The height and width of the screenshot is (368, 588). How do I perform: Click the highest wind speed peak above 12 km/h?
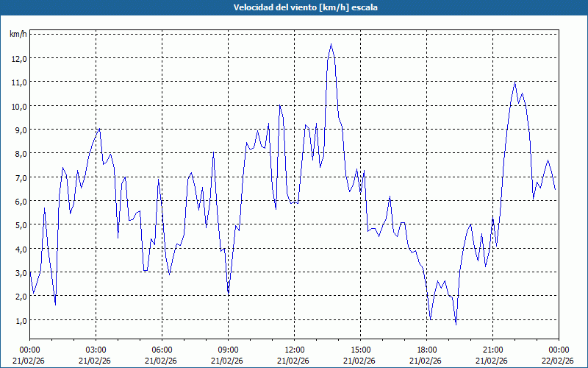pyautogui.click(x=331, y=45)
